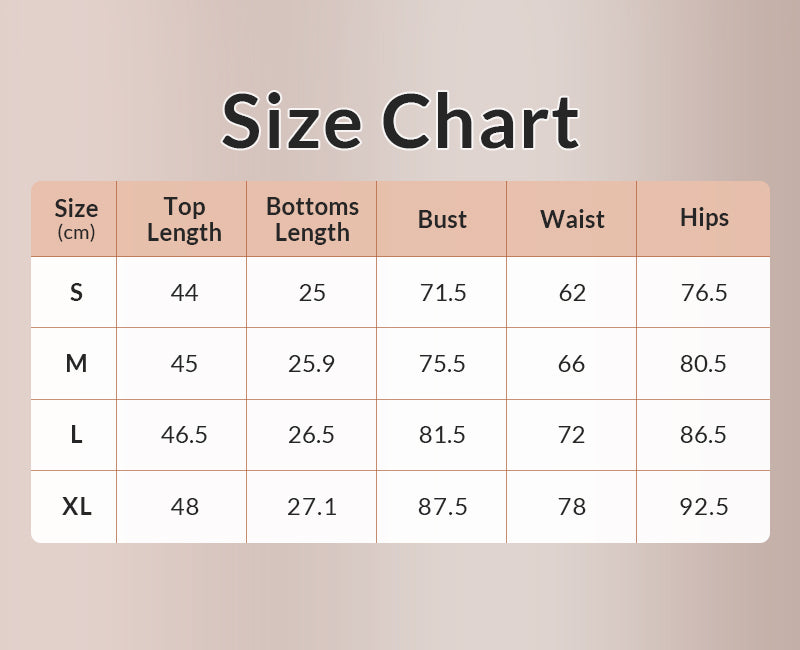
Task: Click the 46.5 top length cell
Action: pyautogui.click(x=184, y=435)
